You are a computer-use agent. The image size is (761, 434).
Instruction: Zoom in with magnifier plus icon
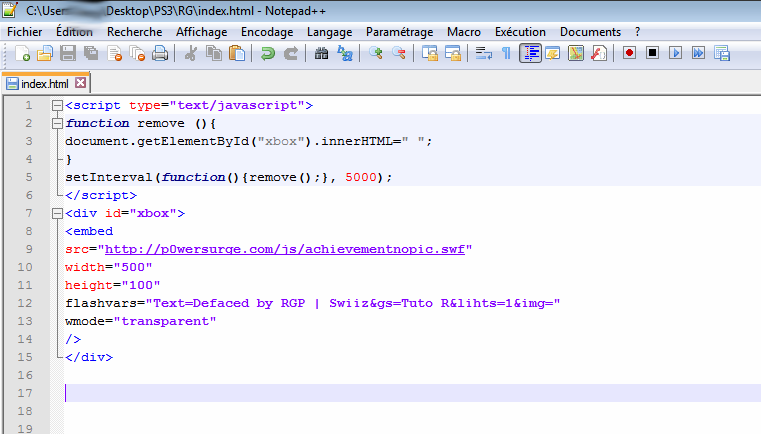click(x=376, y=53)
